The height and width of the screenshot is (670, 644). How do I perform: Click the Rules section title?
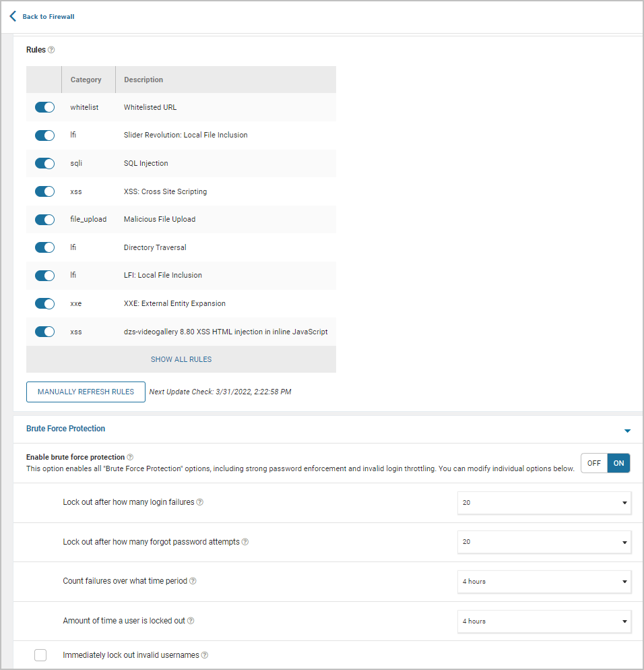[36, 50]
